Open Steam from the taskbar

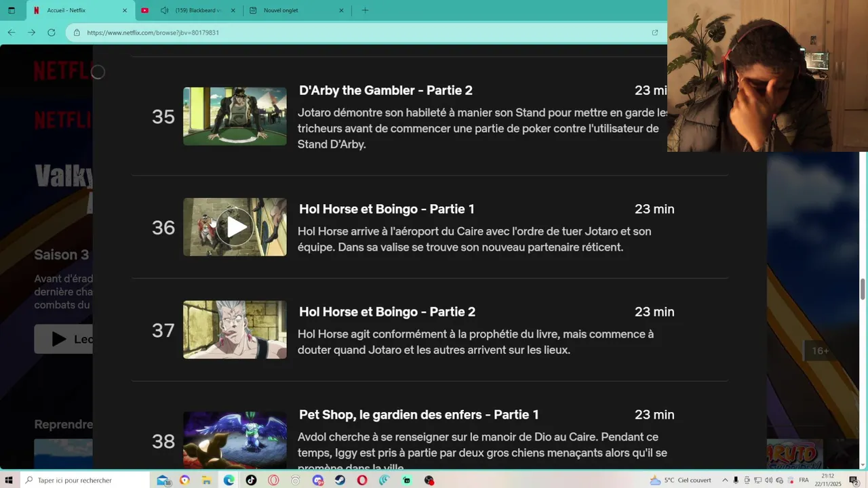click(x=340, y=480)
